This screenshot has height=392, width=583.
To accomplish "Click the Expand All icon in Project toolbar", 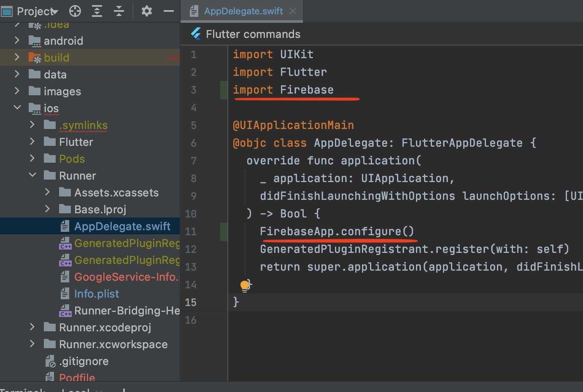I will tap(97, 11).
